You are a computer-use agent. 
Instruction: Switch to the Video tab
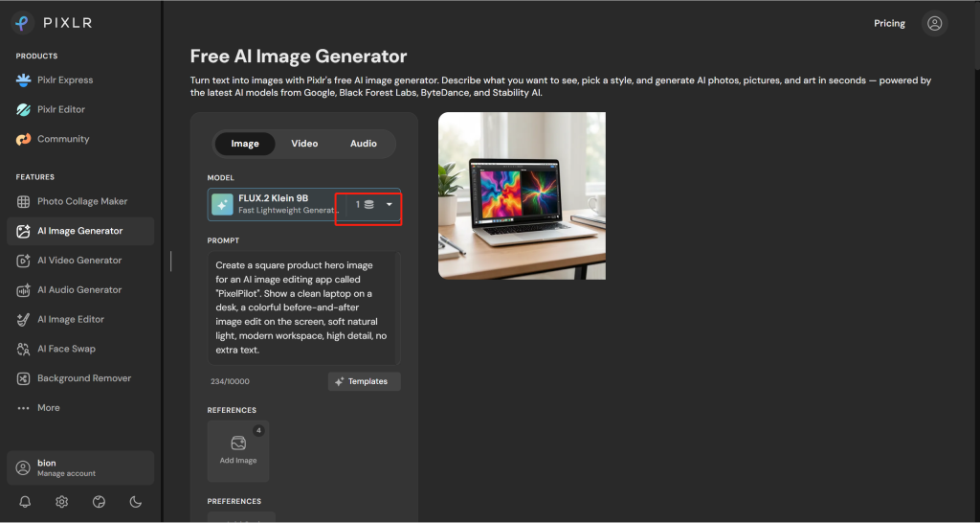[x=304, y=144]
